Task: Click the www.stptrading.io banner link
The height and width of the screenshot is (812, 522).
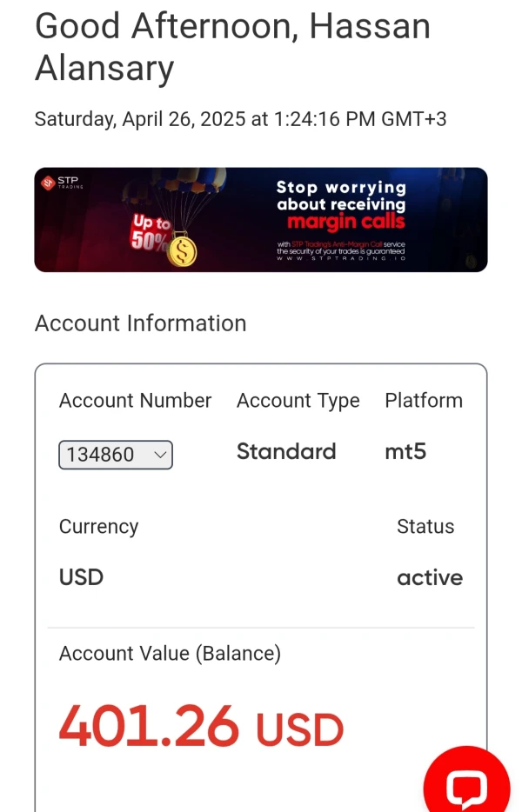Action: (x=341, y=259)
